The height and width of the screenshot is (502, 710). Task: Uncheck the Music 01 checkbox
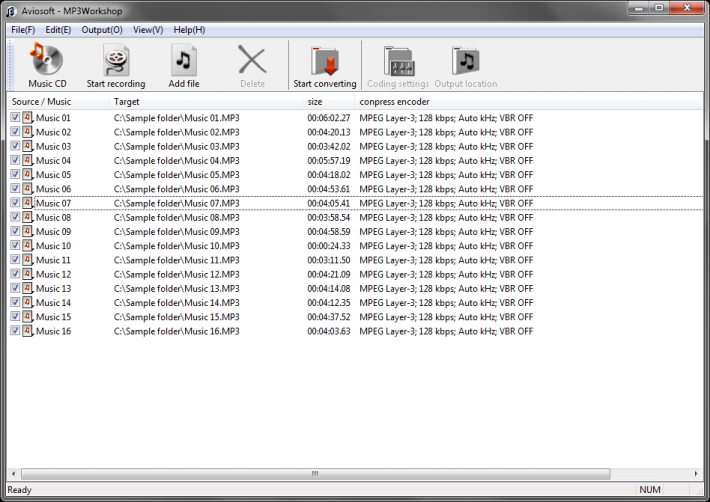tap(15, 118)
